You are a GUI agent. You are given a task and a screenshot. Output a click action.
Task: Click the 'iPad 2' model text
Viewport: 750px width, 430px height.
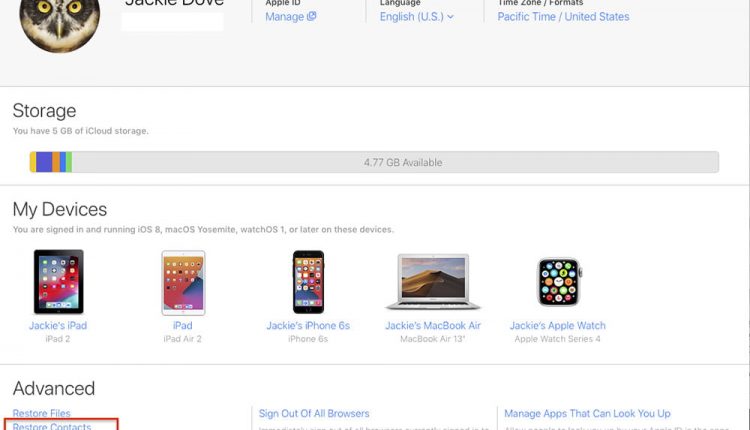click(x=58, y=339)
